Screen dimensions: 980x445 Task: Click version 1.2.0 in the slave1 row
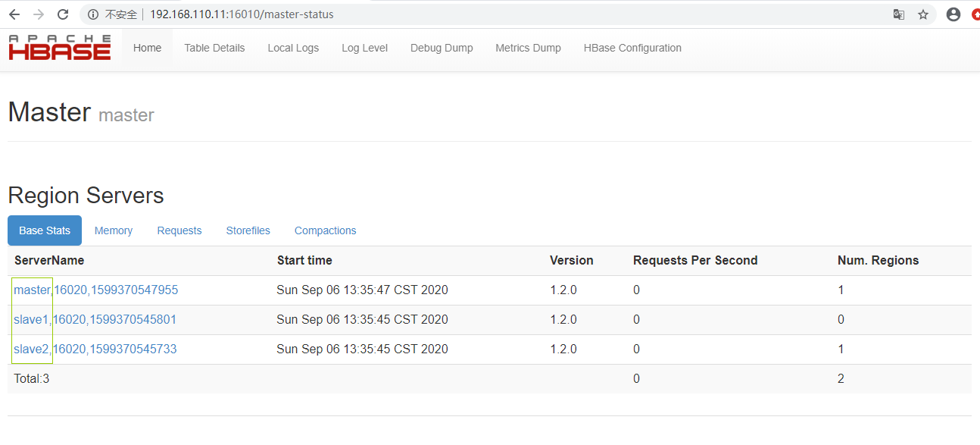[x=563, y=319]
